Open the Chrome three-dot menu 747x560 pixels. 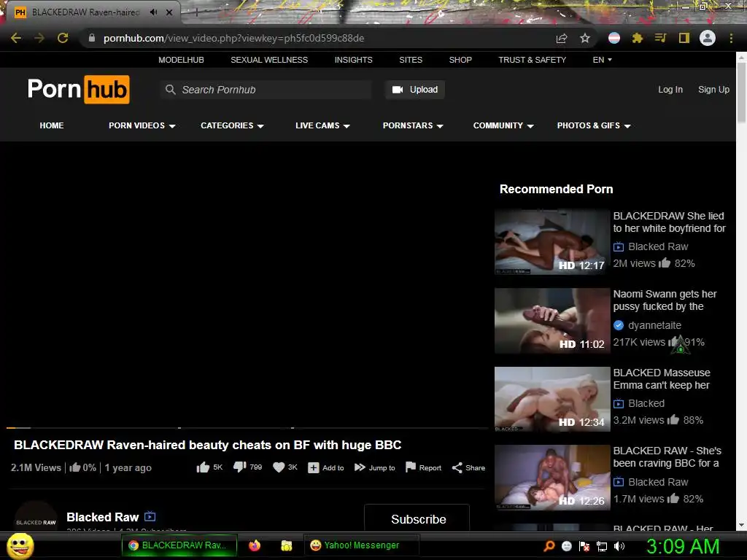731,38
